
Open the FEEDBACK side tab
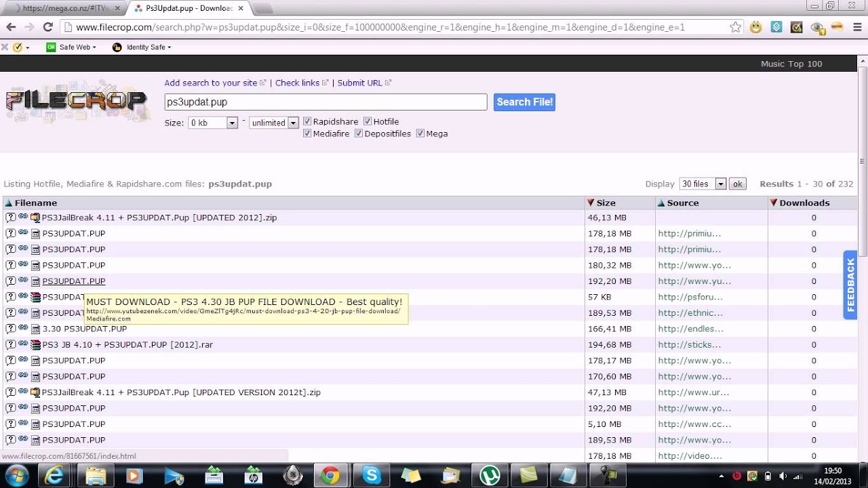point(850,285)
